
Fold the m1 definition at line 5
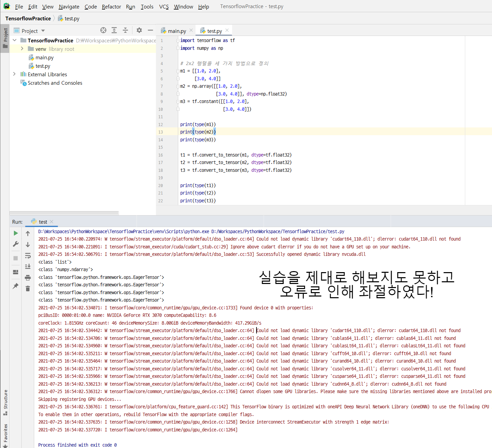tap(178, 71)
